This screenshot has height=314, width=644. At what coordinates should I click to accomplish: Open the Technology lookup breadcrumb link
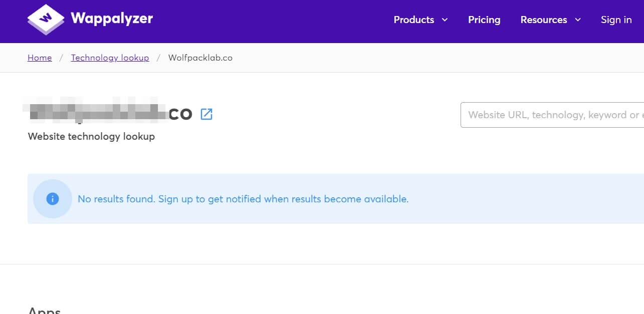click(110, 58)
